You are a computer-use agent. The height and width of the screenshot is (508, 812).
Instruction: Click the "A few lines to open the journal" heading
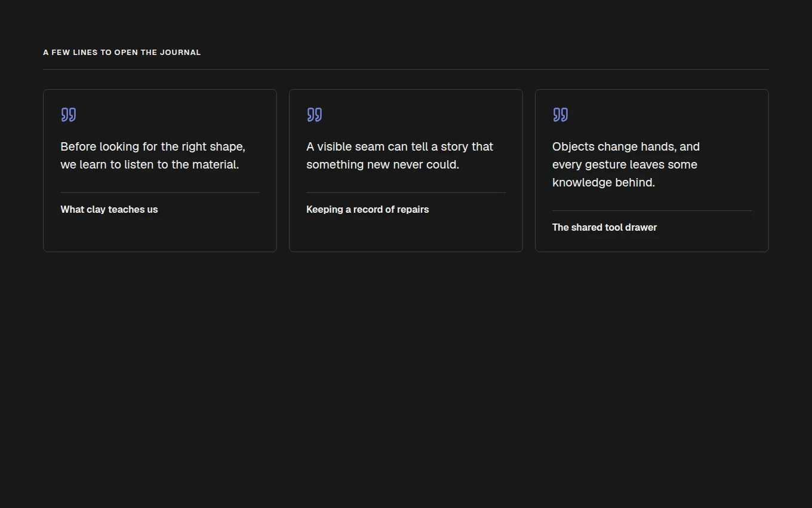122,53
